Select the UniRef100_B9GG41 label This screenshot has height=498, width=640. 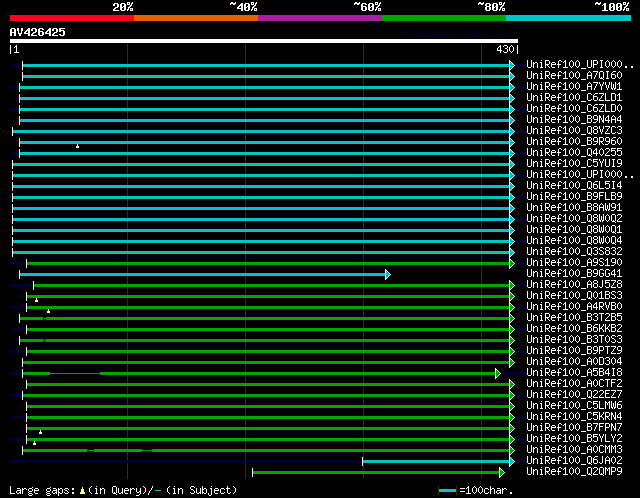(x=574, y=274)
